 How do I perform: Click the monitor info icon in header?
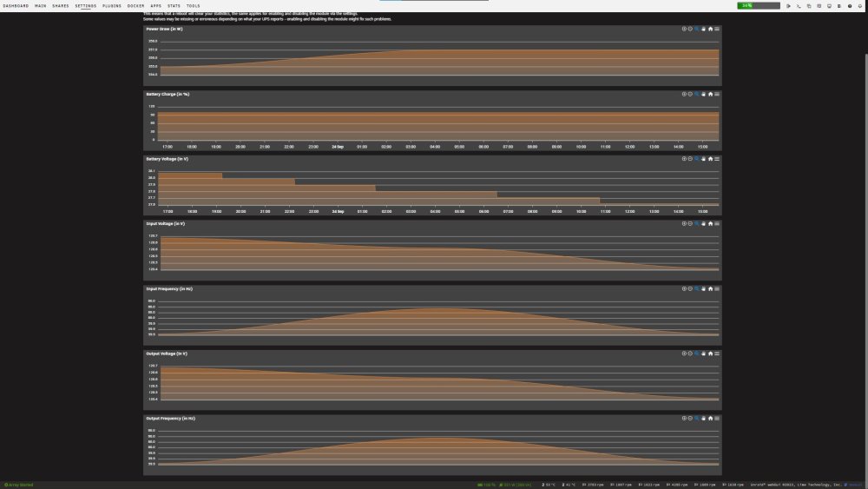pyautogui.click(x=829, y=6)
